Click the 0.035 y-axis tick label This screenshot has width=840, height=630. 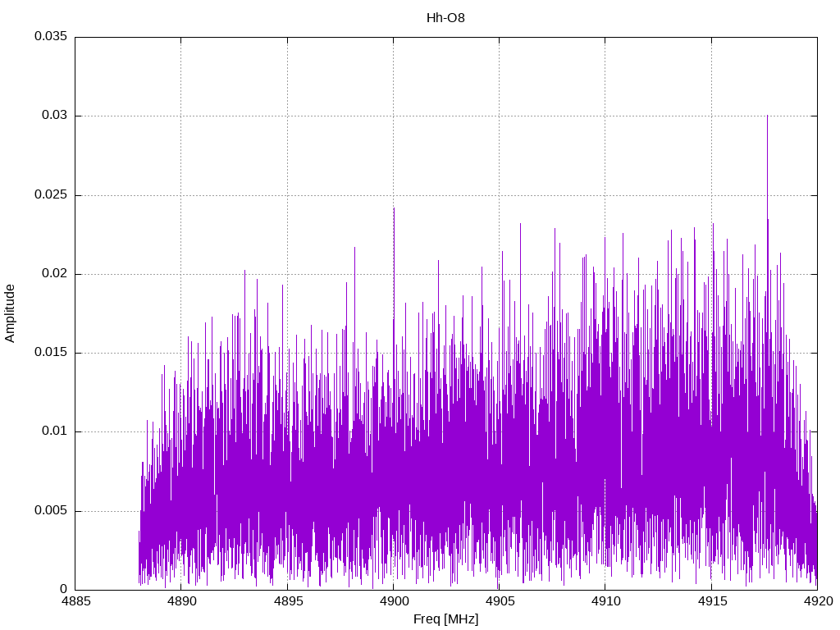pos(50,37)
